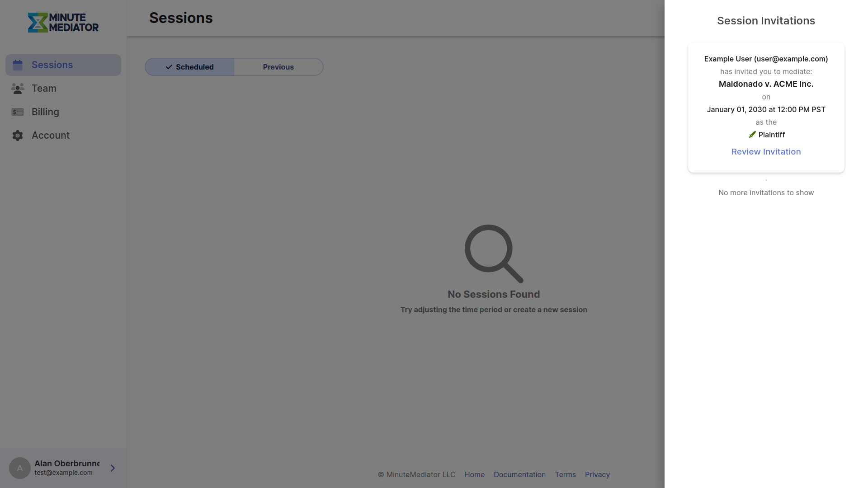Go to Account settings

tap(50, 136)
